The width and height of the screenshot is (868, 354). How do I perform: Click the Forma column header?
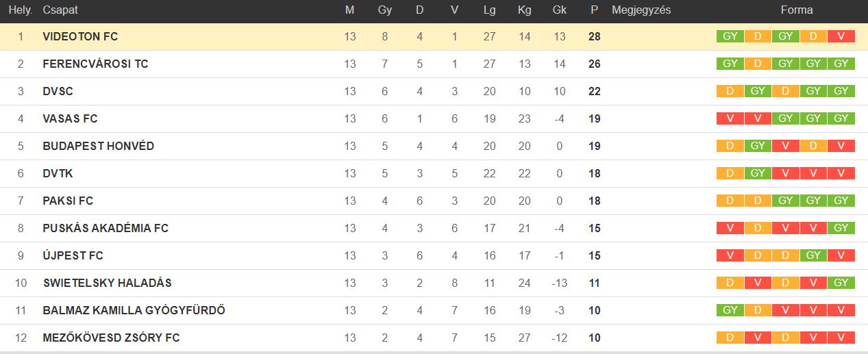click(797, 10)
